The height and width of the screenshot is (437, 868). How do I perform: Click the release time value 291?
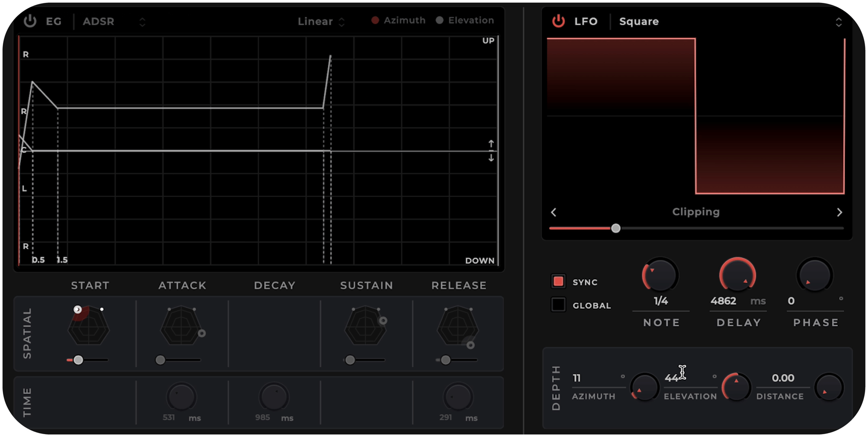tap(446, 417)
